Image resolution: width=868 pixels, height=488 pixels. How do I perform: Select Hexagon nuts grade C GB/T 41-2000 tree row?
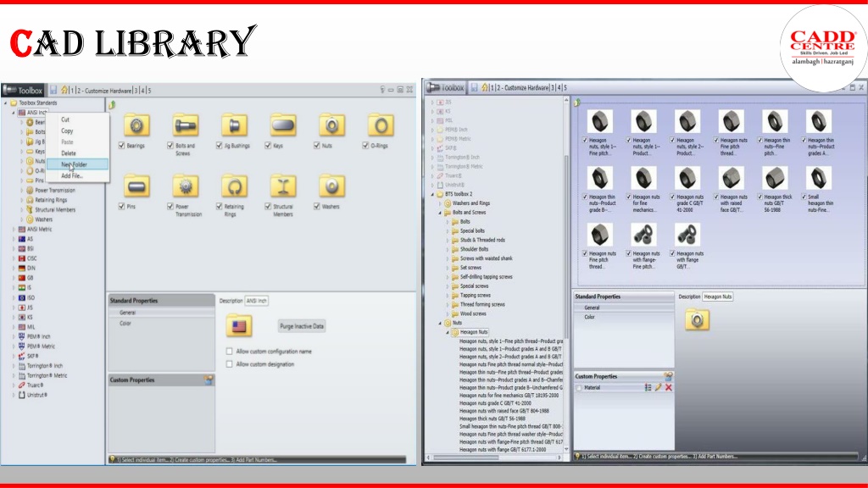point(495,403)
